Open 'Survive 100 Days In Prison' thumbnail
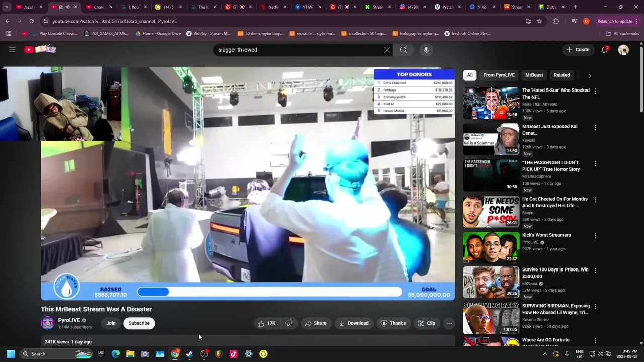644x362 pixels. click(x=491, y=282)
